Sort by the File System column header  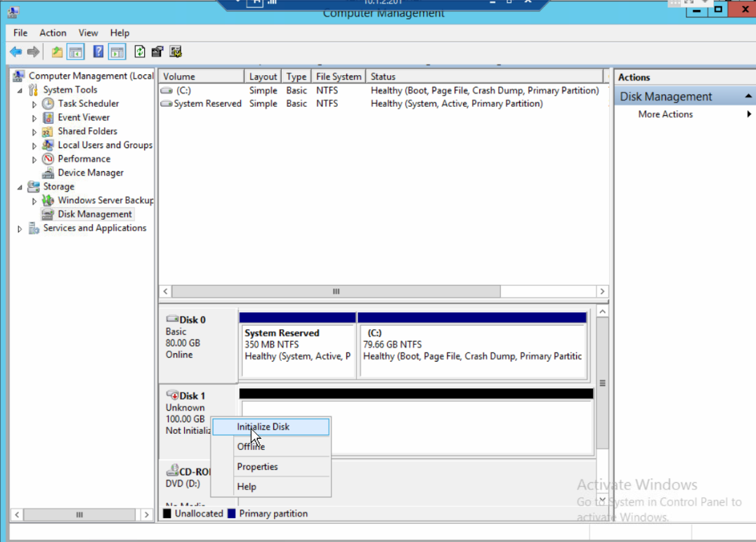pyautogui.click(x=339, y=77)
